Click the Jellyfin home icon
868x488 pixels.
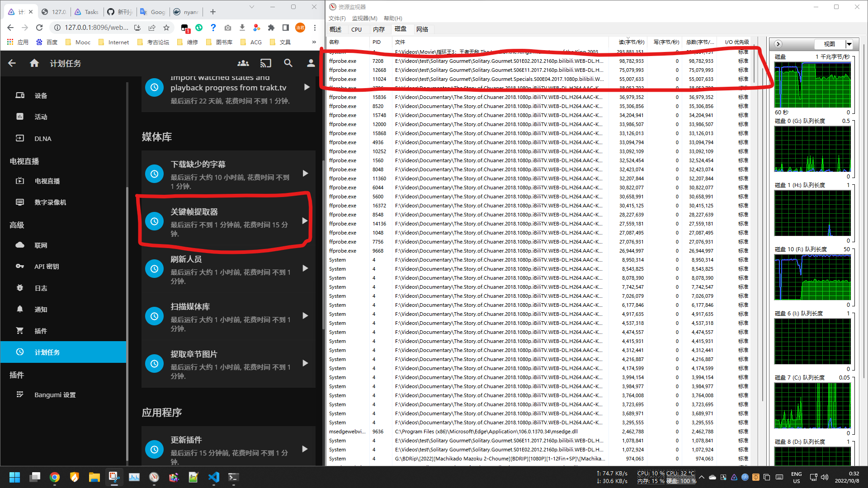pos(34,63)
